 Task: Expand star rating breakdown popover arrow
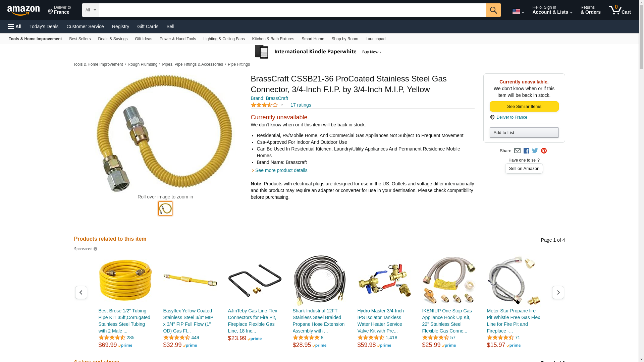point(282,105)
